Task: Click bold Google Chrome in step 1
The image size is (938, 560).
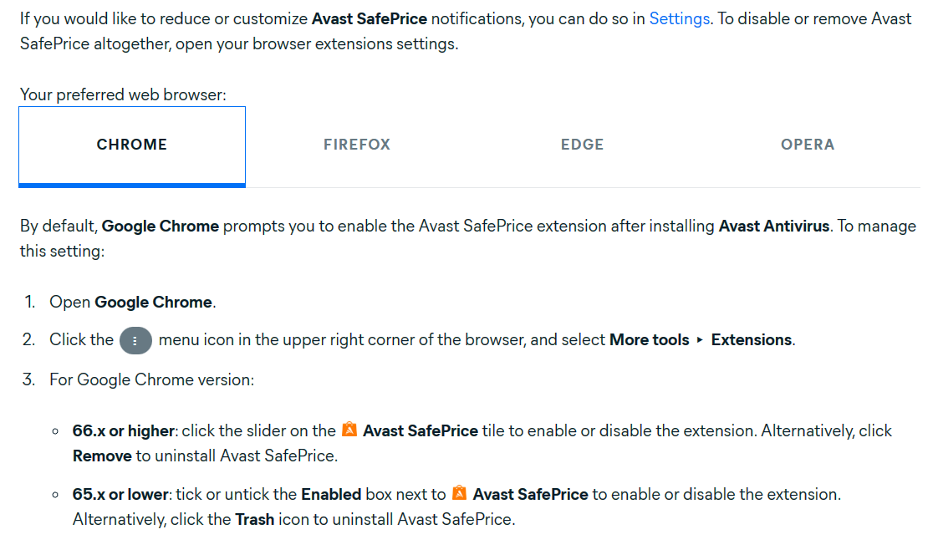Action: point(154,303)
